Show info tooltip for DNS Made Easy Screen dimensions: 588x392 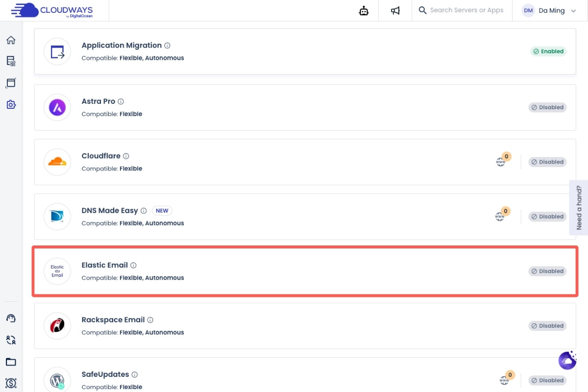click(x=144, y=211)
